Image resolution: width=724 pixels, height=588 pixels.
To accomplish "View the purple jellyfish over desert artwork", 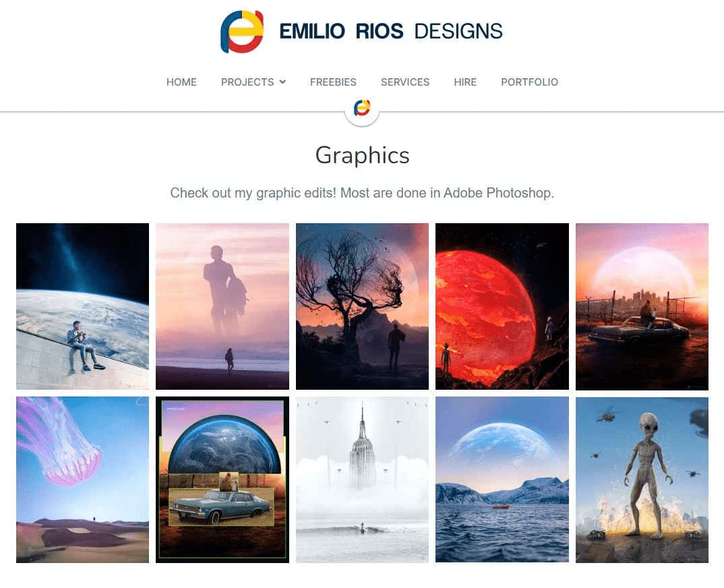I will (x=83, y=479).
